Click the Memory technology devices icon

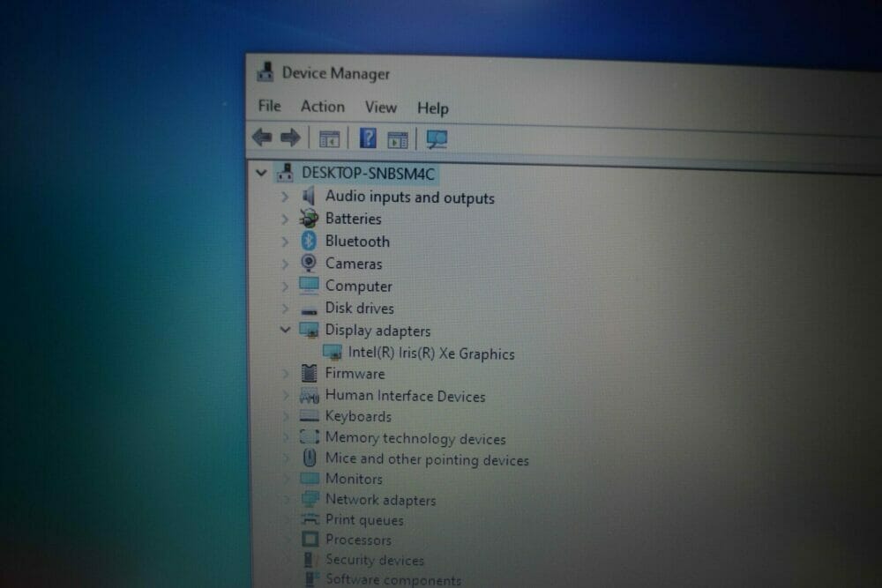click(x=309, y=436)
